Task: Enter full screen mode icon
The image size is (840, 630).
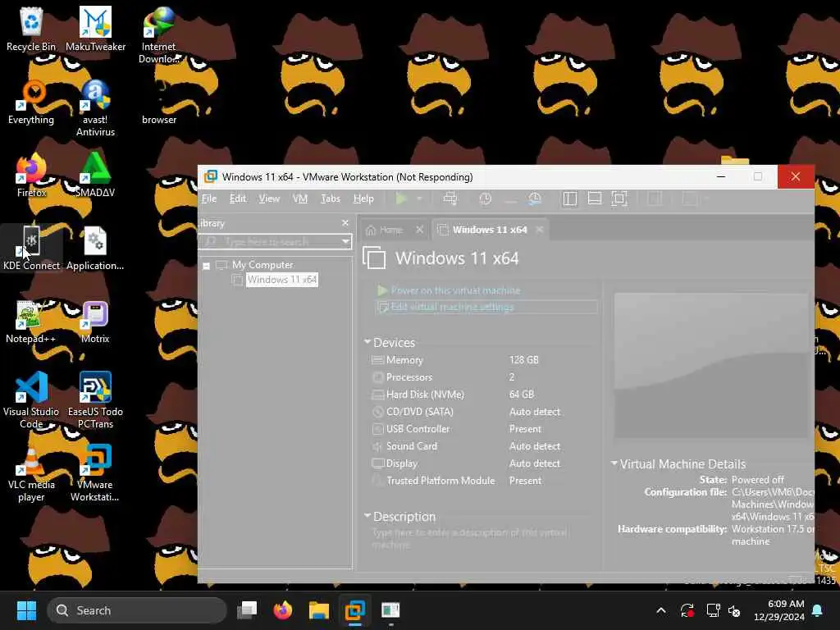Action: (x=619, y=199)
